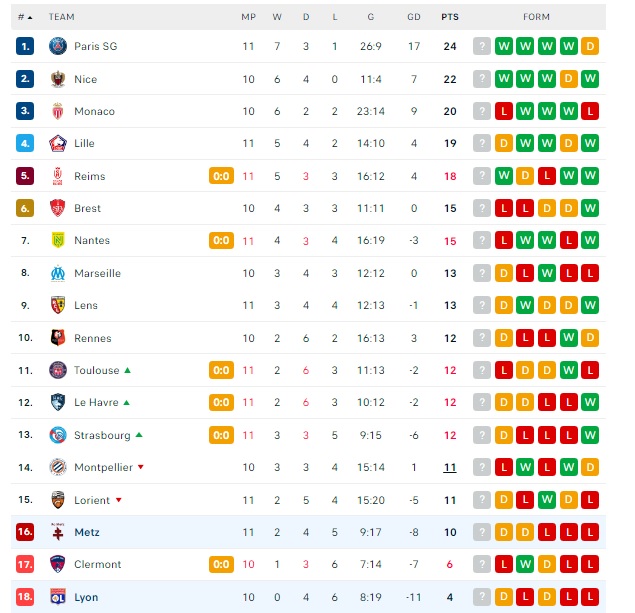Click the Metz club crest
The image size is (635, 613).
coord(58,532)
